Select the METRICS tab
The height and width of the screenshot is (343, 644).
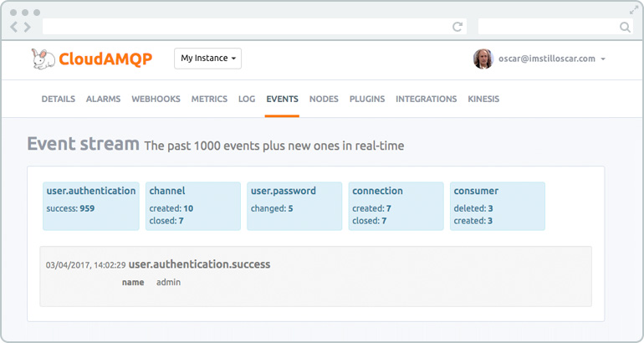(x=209, y=99)
